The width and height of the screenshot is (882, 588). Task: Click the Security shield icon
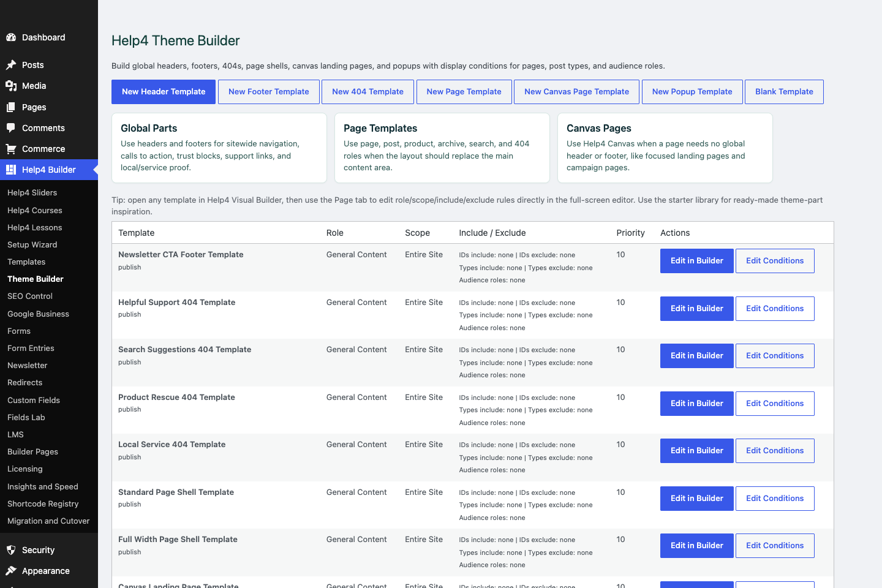pos(11,550)
